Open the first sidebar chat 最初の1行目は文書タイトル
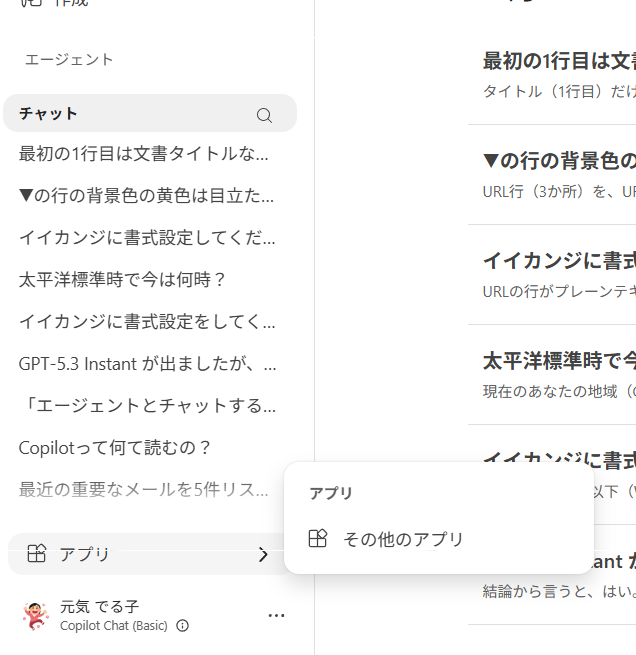The width and height of the screenshot is (636, 655). pyautogui.click(x=144, y=153)
